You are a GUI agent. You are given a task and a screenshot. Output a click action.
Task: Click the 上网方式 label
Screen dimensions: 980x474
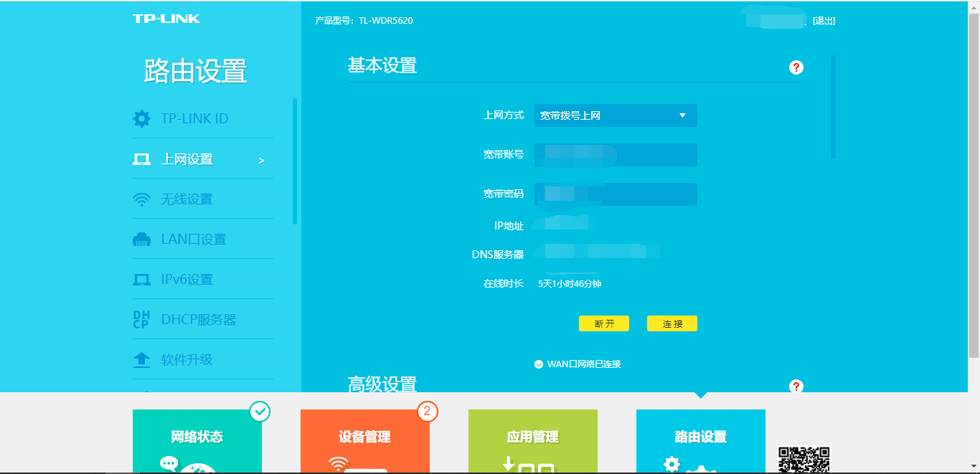[504, 115]
